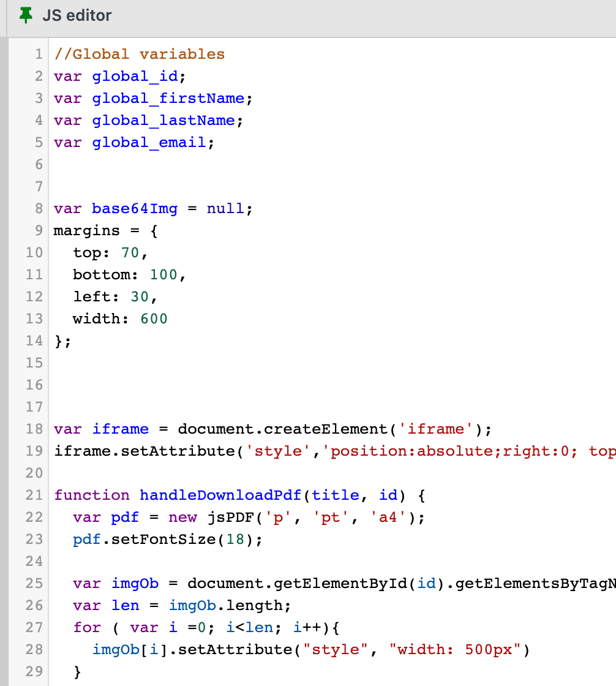Click on global_firstName variable
The image size is (616, 686).
pos(168,99)
